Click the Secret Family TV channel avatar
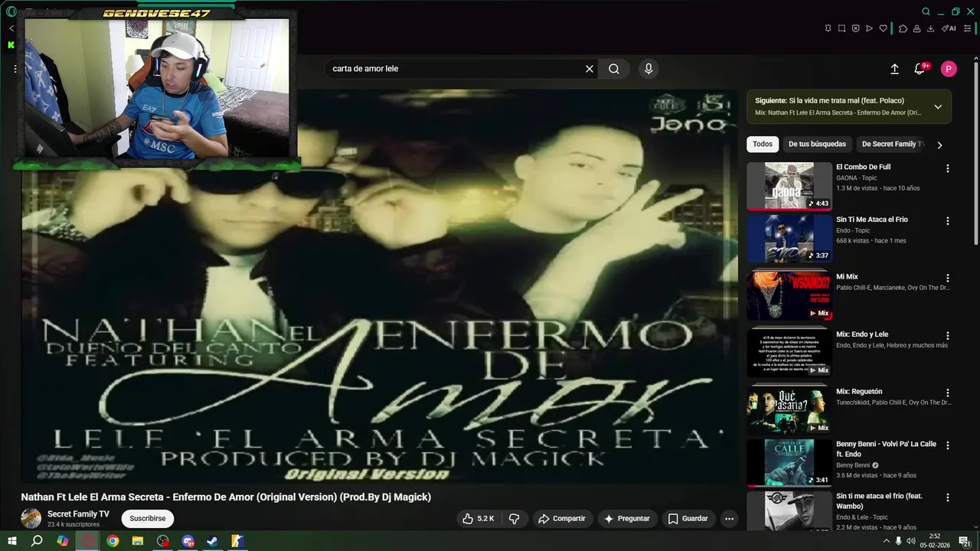Viewport: 980px width, 551px height. click(31, 519)
